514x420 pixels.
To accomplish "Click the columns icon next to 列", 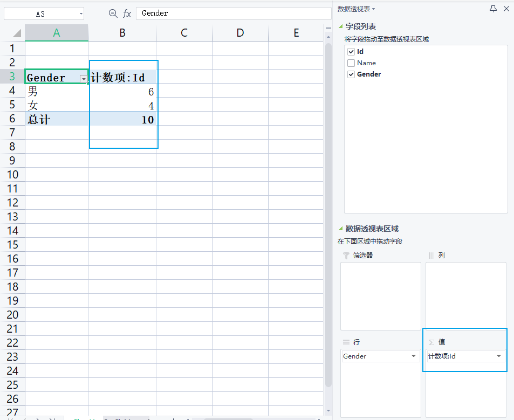I will point(431,255).
